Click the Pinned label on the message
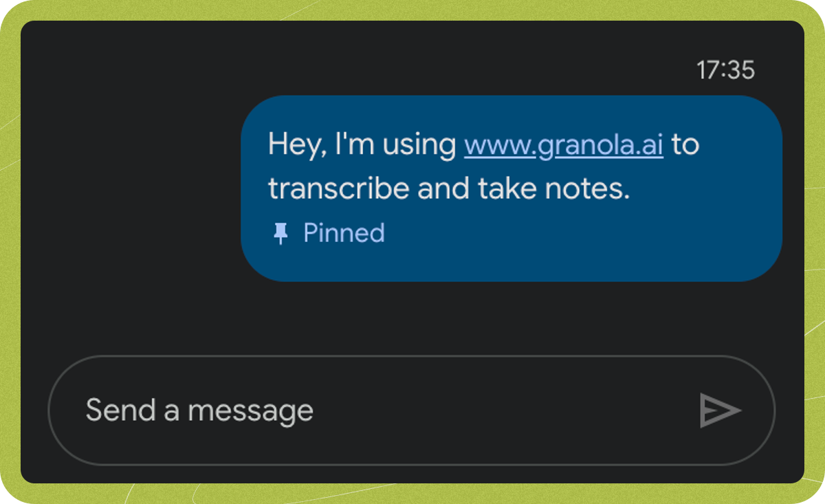The width and height of the screenshot is (825, 504). click(x=344, y=233)
